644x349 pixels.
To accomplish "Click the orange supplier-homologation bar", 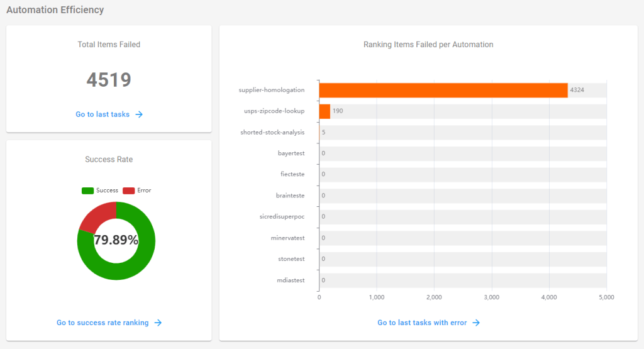I will [443, 90].
